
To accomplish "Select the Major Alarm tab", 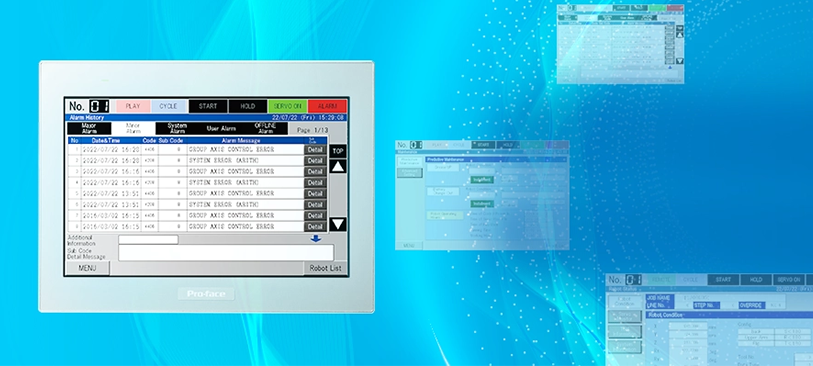I will [x=89, y=129].
